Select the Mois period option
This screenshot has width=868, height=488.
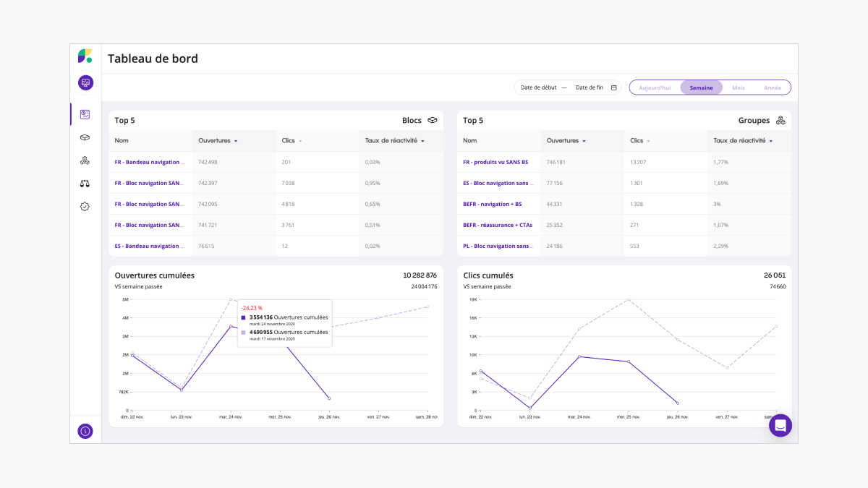coord(738,87)
